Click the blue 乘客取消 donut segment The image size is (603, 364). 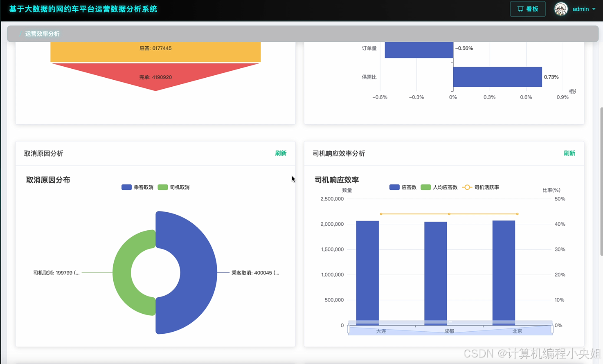pyautogui.click(x=198, y=273)
